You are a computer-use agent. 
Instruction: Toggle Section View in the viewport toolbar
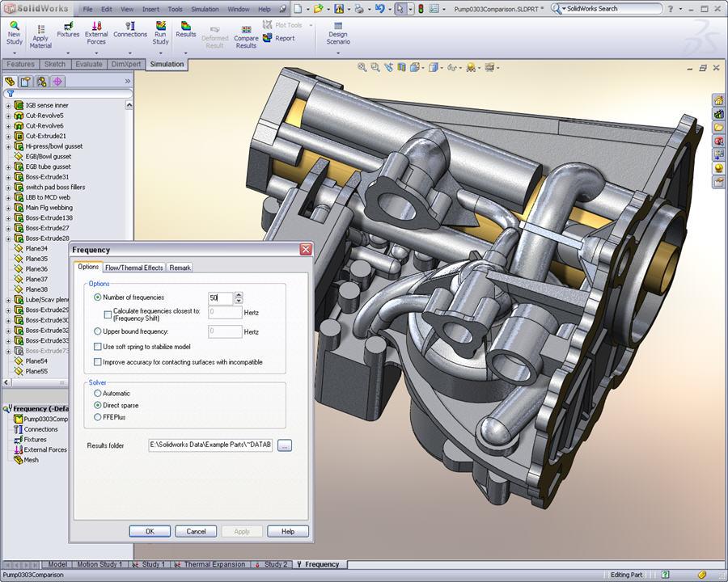(401, 68)
